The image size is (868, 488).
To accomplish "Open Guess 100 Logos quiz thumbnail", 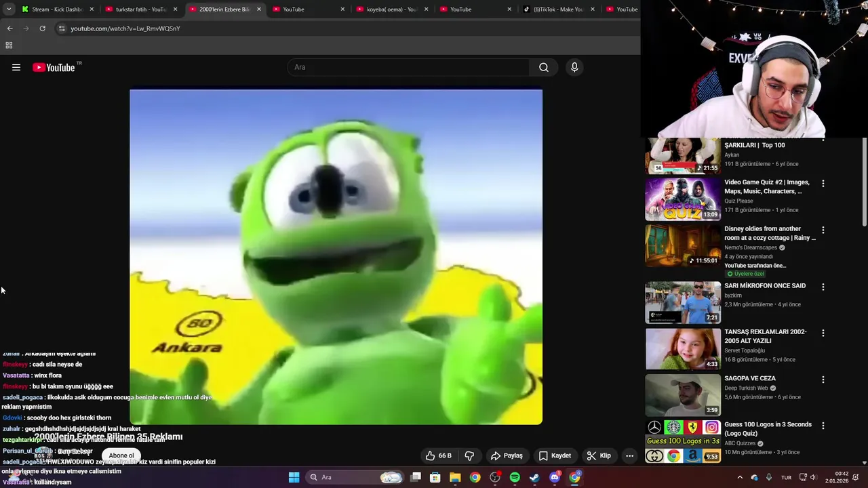I will [683, 441].
